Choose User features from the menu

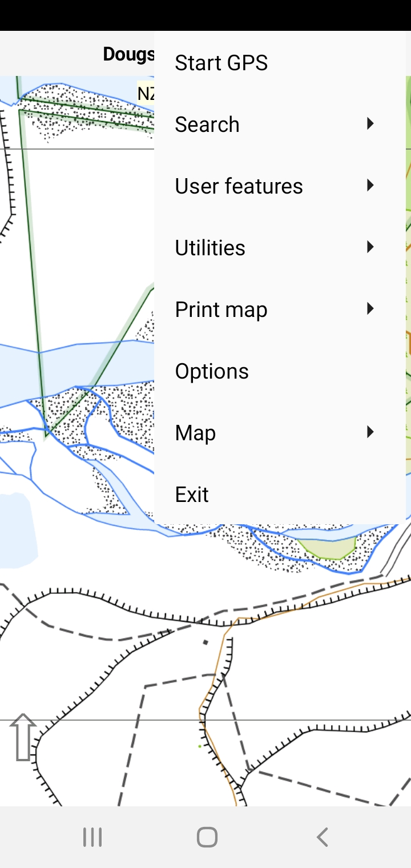click(239, 186)
